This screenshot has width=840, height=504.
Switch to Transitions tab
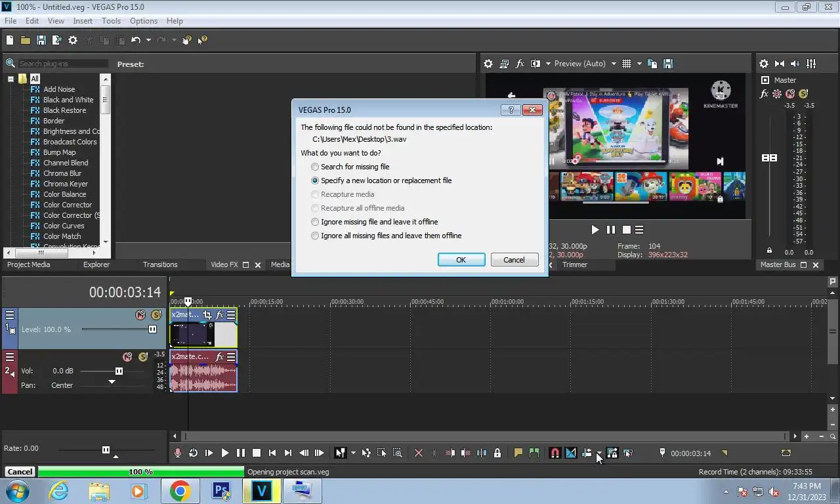[x=160, y=264]
